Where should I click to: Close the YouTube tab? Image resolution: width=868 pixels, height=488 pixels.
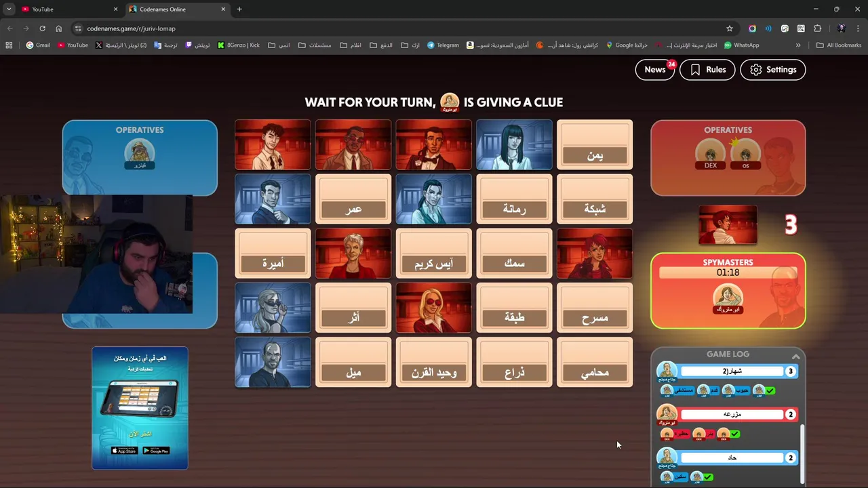[x=115, y=9]
